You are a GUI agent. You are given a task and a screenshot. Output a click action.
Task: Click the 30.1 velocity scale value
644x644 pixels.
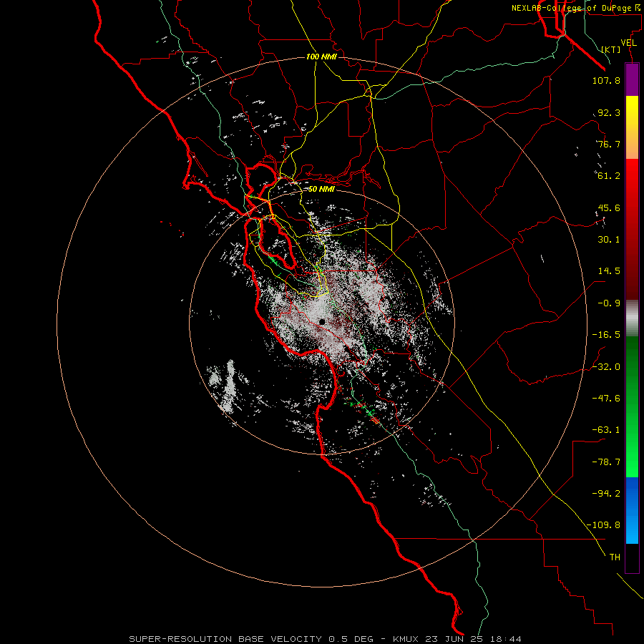609,240
